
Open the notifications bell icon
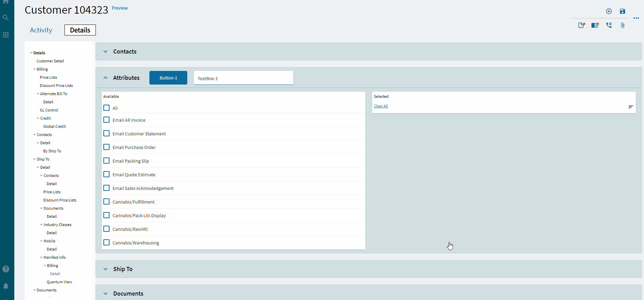[6, 286]
